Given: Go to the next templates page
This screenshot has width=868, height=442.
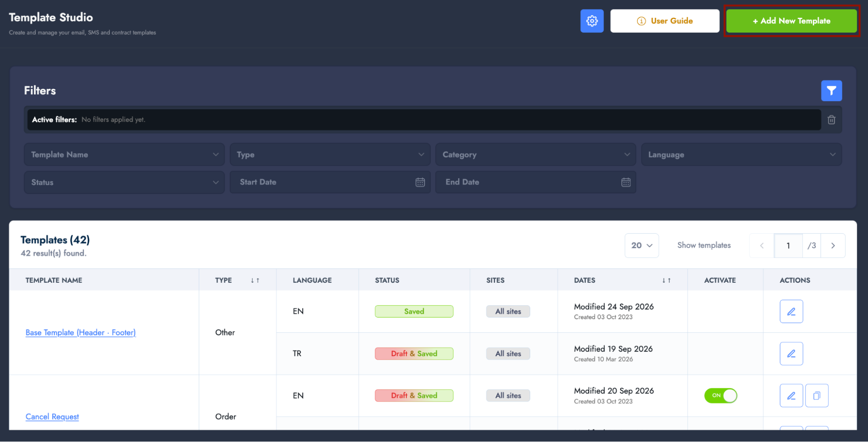Looking at the screenshot, I should [832, 246].
